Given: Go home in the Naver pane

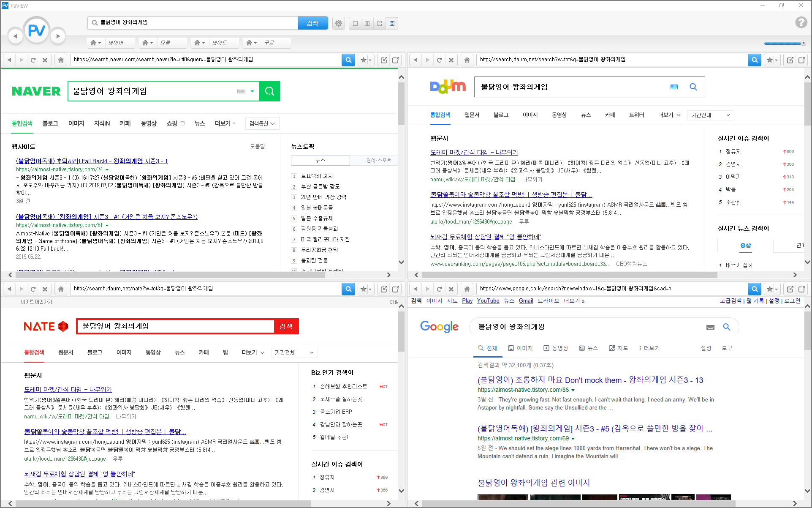Looking at the screenshot, I should (61, 60).
